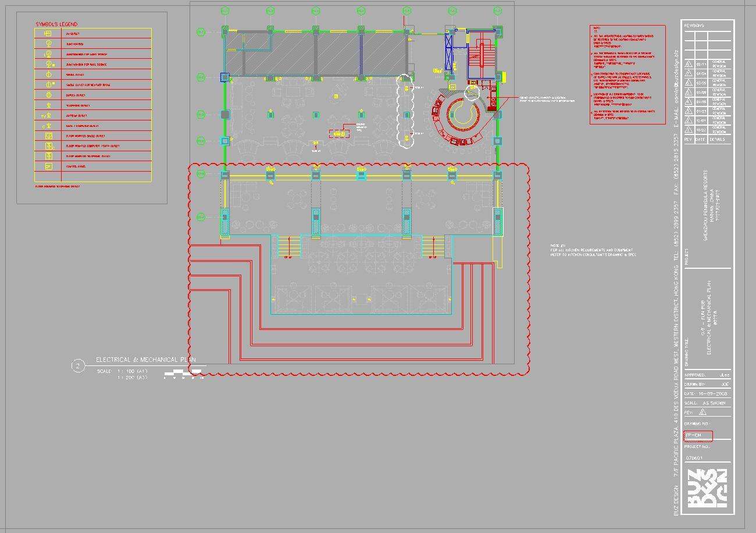Click 'JUNCTION BOX FOR WALL SCONCE' text
Screen dimensions: 756x533
click(86, 65)
